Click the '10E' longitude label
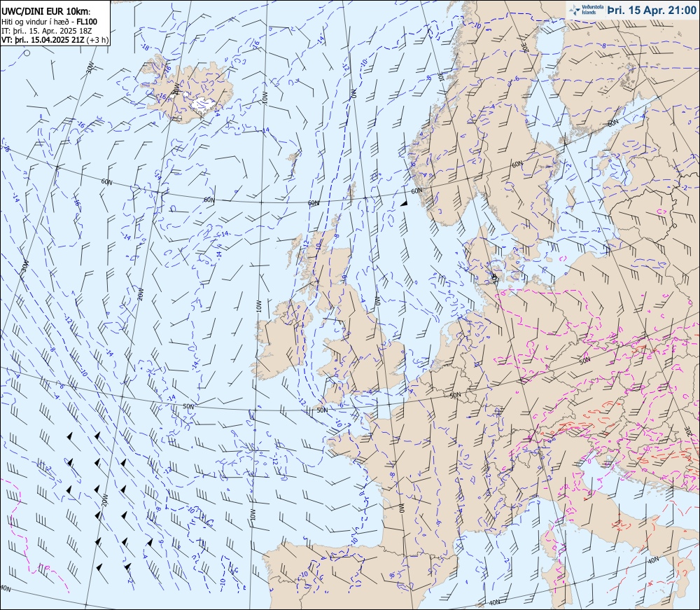This screenshot has height=610, width=700. pos(440,76)
